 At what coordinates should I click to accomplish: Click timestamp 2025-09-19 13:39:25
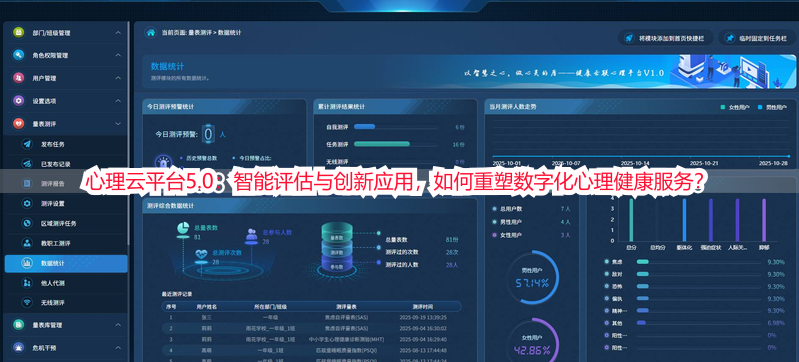pyautogui.click(x=423, y=317)
